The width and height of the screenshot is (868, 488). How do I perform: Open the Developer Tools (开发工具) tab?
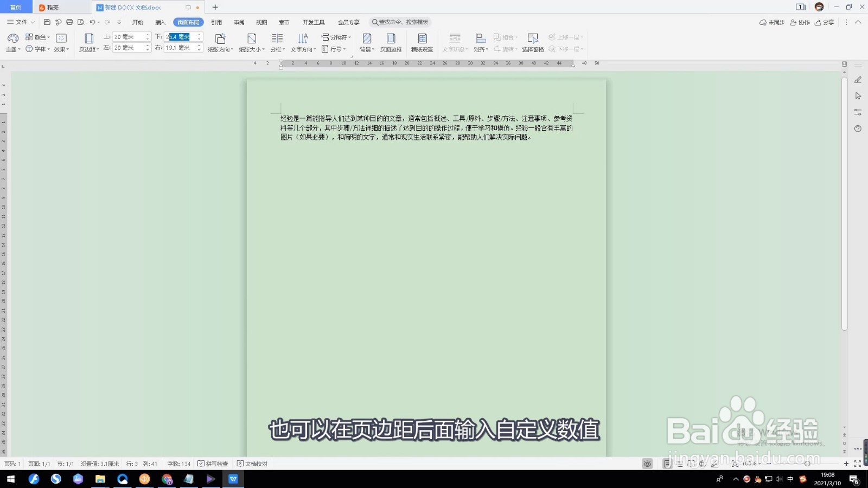coord(314,22)
